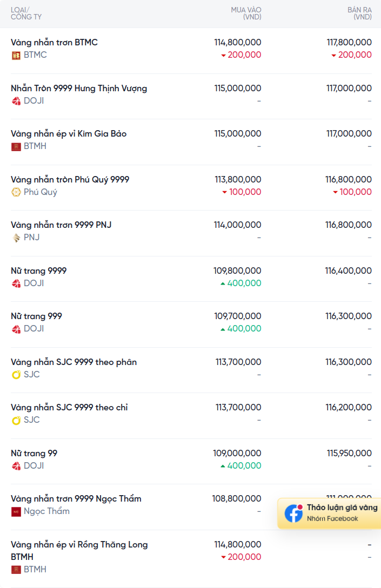Viewport: 381px width, 588px height.
Task: Click the Phú Quý hexagon logo icon
Action: [x=16, y=192]
